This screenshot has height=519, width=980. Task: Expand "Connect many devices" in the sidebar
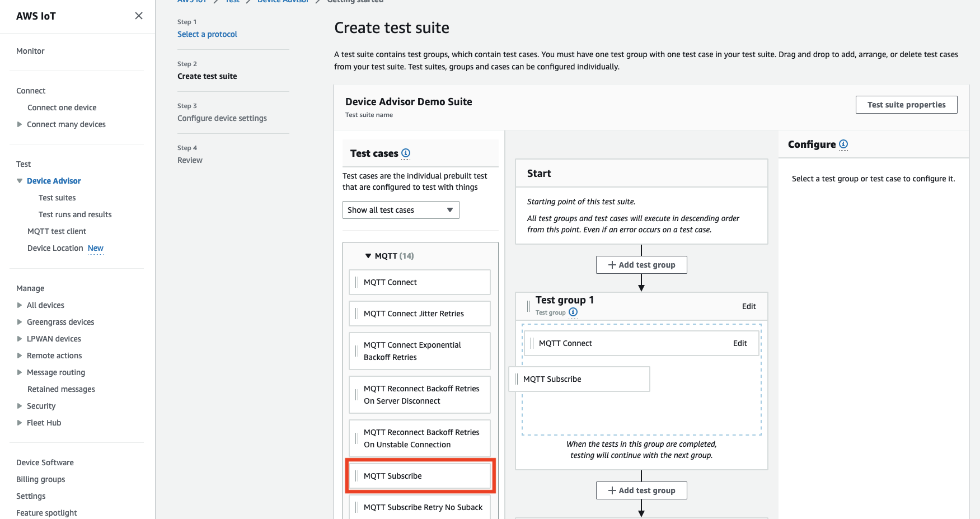coord(19,124)
